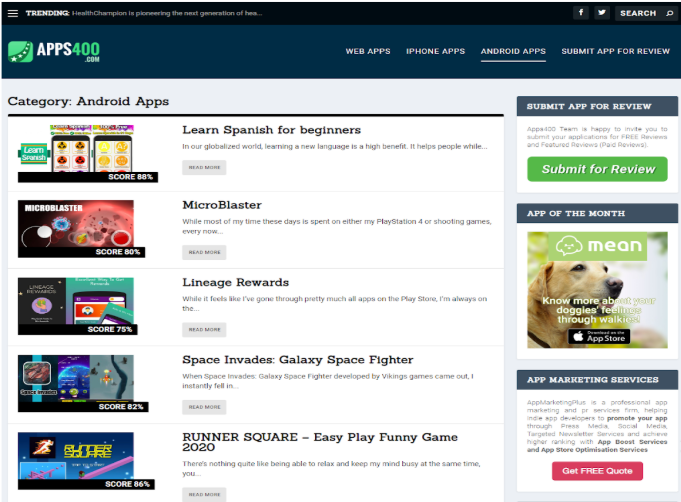Open the hamburger menu icon

[13, 13]
